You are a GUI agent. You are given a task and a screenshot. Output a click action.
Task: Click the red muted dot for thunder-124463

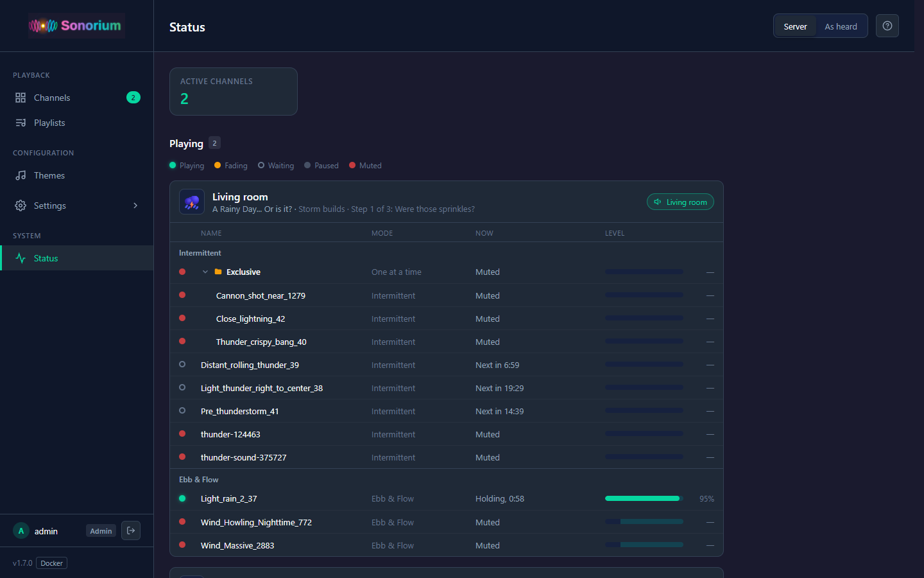pyautogui.click(x=182, y=433)
